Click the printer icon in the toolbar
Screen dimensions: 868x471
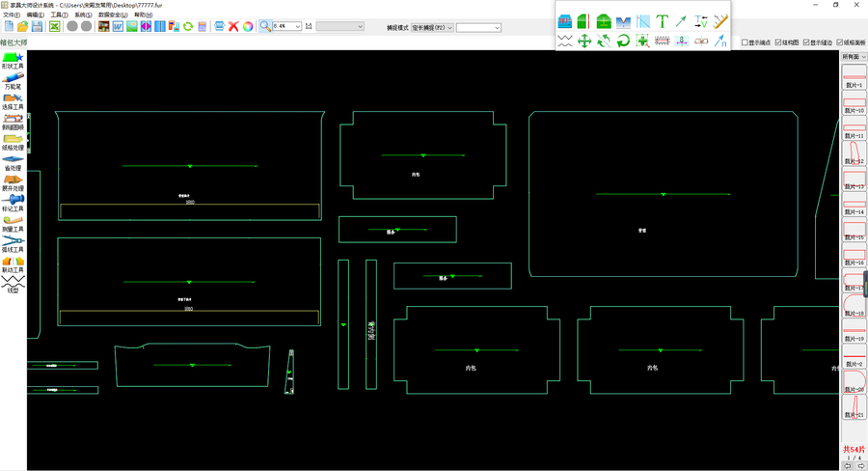click(219, 26)
